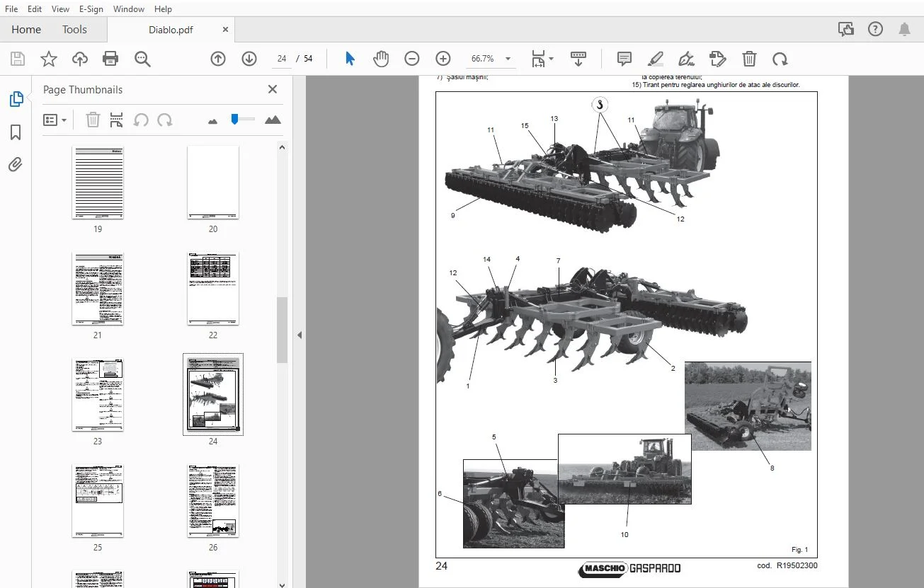Select the read mode keyboard icon

pyautogui.click(x=578, y=59)
